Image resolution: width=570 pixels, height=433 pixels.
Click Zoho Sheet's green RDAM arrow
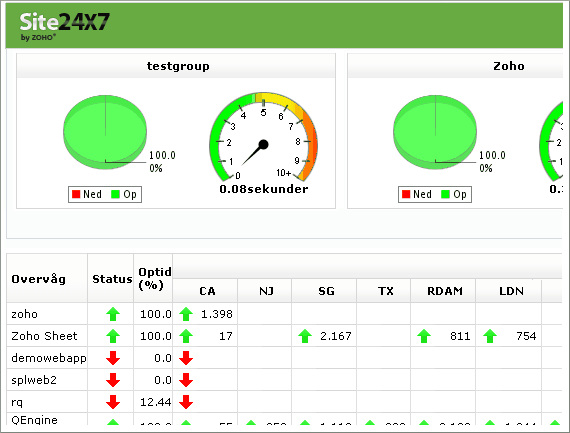[x=424, y=336]
